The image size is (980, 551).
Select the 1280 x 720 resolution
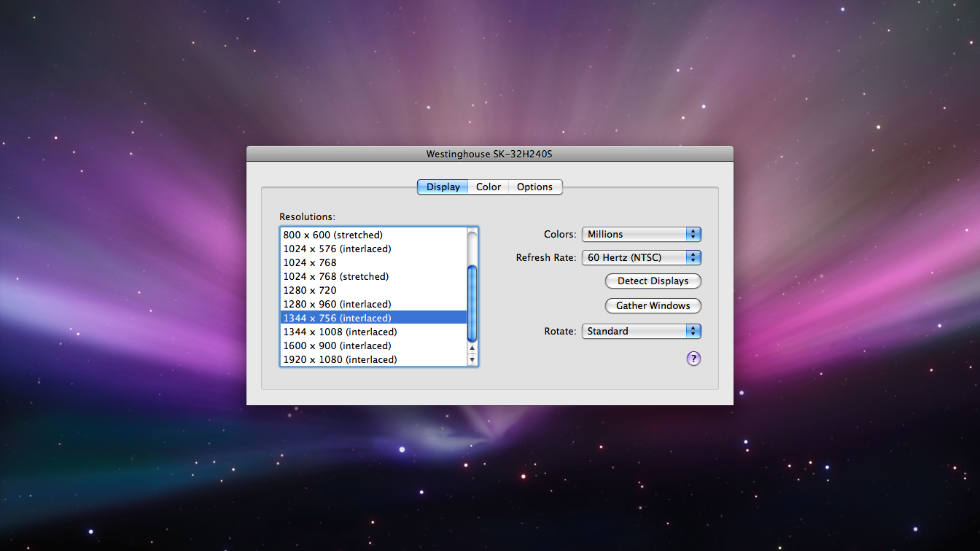coord(373,291)
